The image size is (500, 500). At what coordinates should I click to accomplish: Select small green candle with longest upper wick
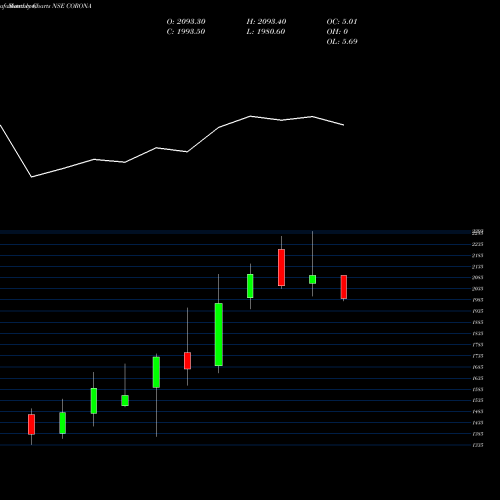(312, 279)
